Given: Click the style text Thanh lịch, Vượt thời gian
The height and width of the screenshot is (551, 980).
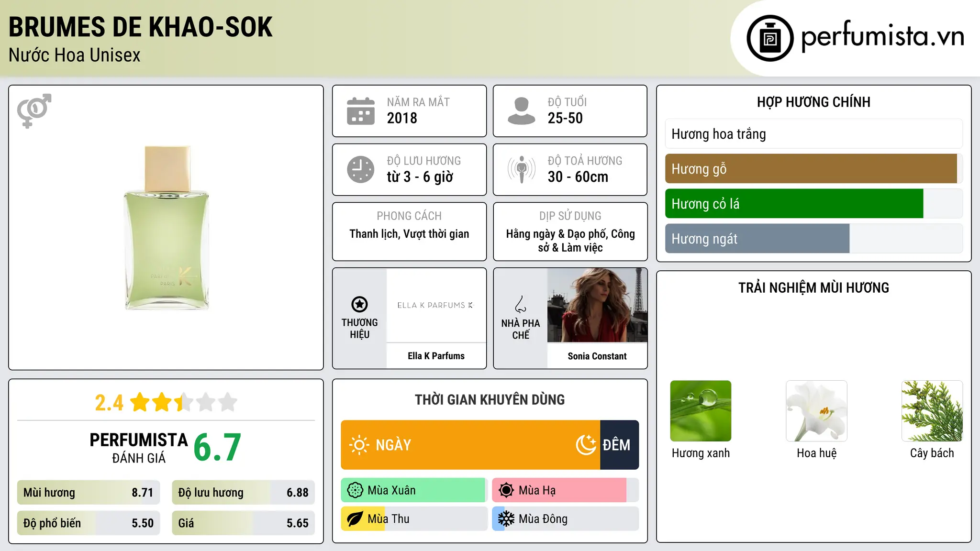Looking at the screenshot, I should click(x=409, y=234).
